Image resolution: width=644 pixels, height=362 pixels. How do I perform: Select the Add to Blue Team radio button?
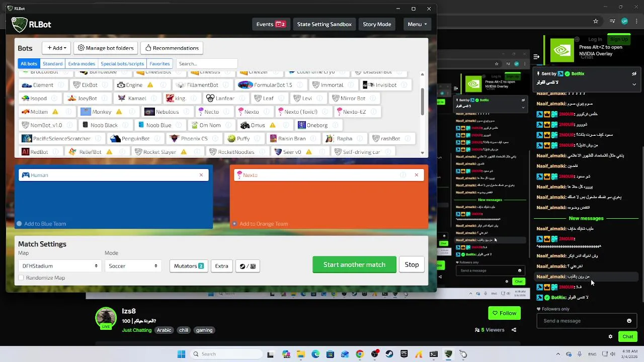19,224
